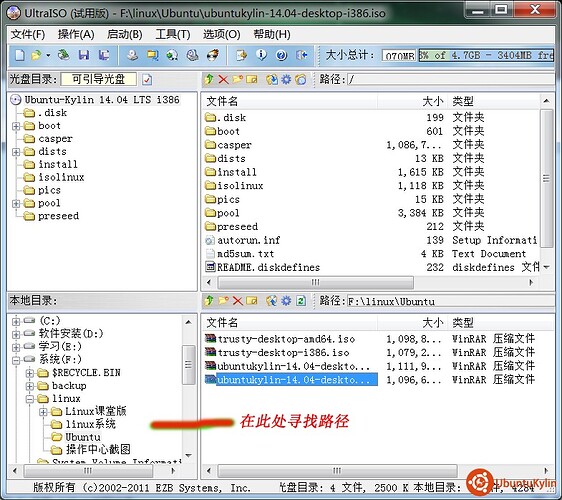Click the Exit door-arrow icon

point(302,55)
